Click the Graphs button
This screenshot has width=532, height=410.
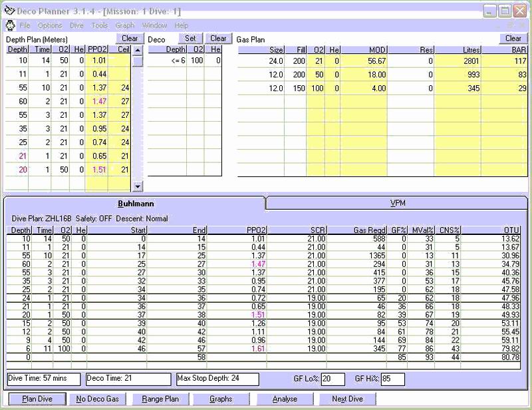(x=221, y=399)
